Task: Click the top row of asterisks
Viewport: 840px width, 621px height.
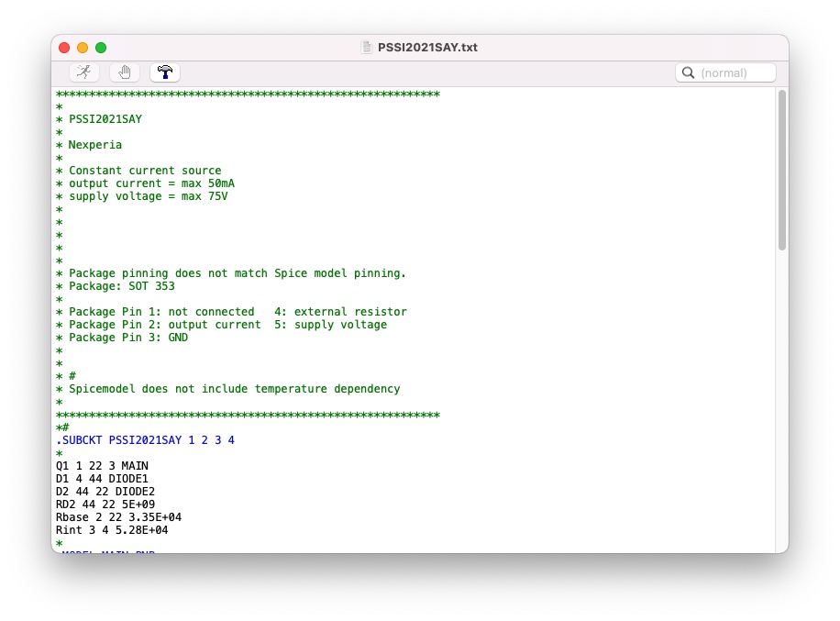Action: [248, 94]
